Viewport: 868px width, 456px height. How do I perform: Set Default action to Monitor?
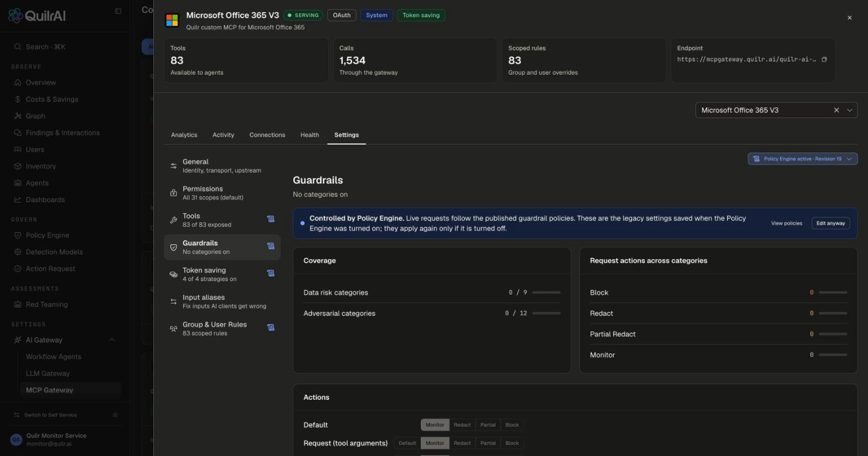(435, 425)
